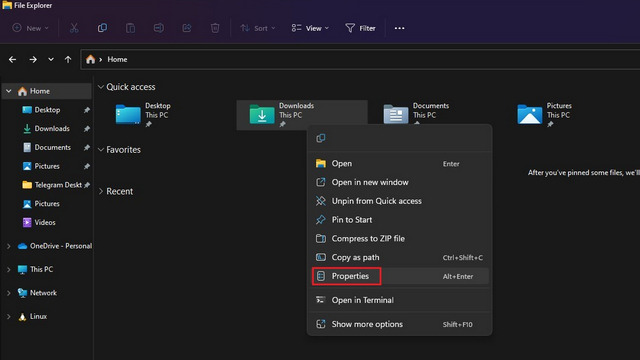Select pinned Pictures in the navigation pane
The height and width of the screenshot is (360, 640).
click(47, 166)
